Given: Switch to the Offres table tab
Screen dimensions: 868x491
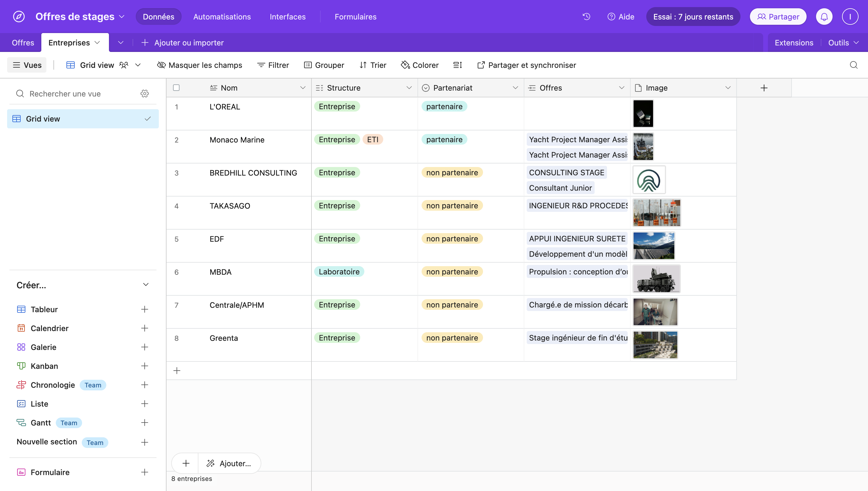Looking at the screenshot, I should pos(23,43).
